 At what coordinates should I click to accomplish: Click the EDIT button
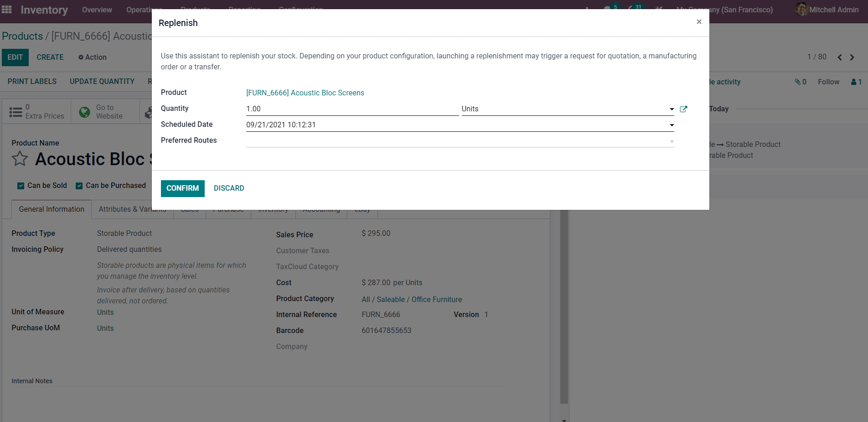[15, 57]
